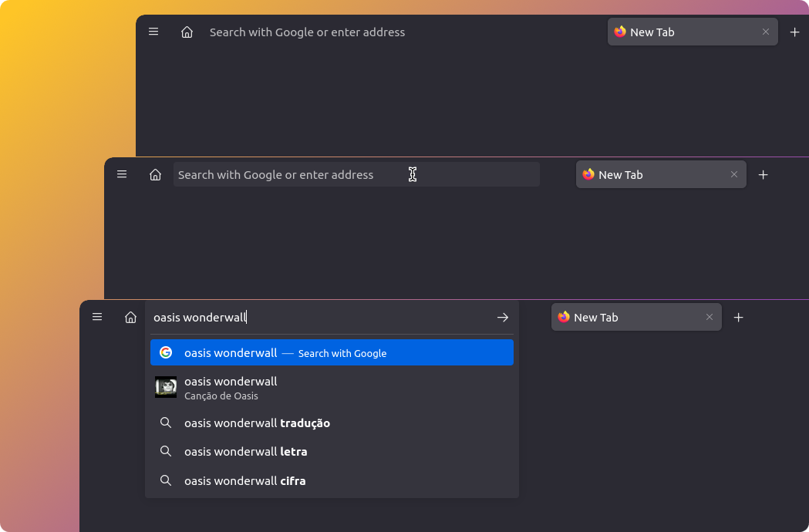Open the hamburger menu in the middle window

pos(122,174)
